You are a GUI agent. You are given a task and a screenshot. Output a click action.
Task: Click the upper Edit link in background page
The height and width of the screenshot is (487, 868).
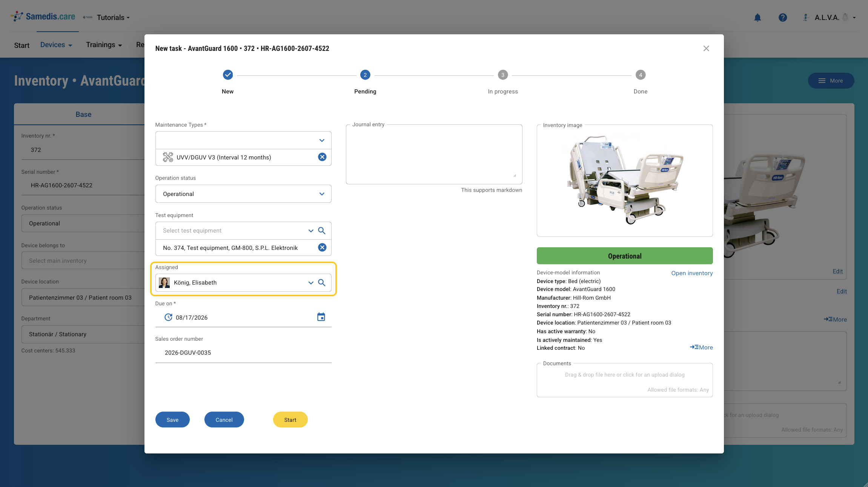tap(837, 271)
